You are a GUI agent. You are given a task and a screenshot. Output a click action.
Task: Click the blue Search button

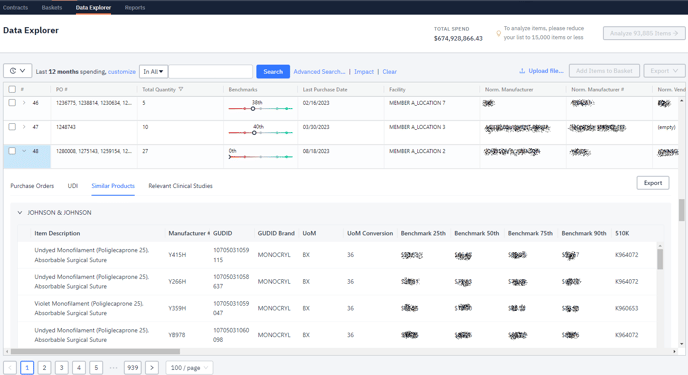click(x=273, y=71)
